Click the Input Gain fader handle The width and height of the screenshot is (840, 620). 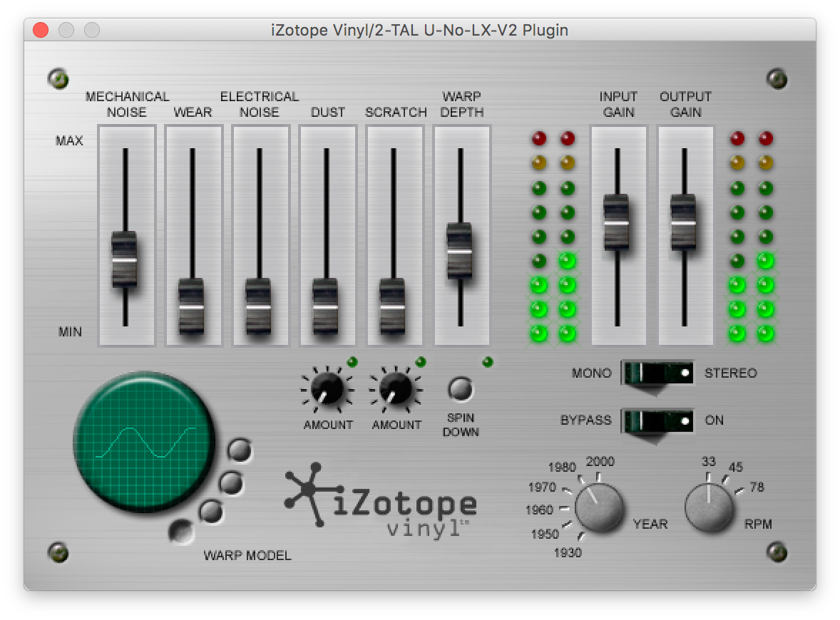click(617, 223)
